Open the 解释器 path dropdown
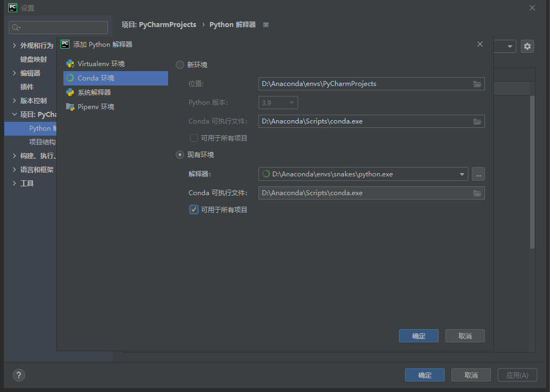 462,174
